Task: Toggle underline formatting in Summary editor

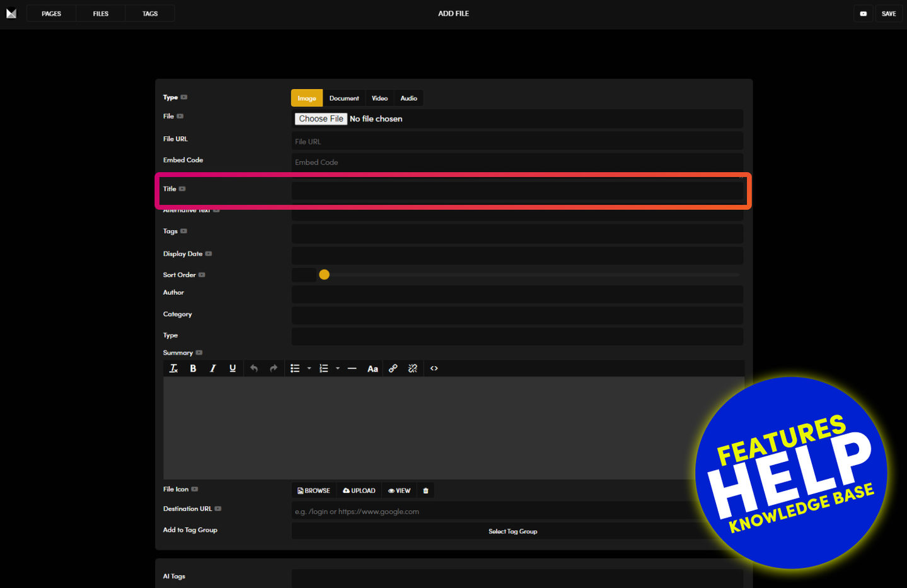Action: click(233, 369)
